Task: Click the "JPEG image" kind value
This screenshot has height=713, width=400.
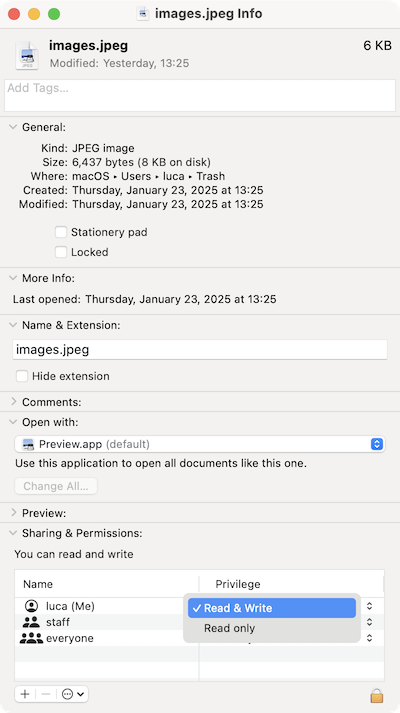Action: pyautogui.click(x=103, y=148)
